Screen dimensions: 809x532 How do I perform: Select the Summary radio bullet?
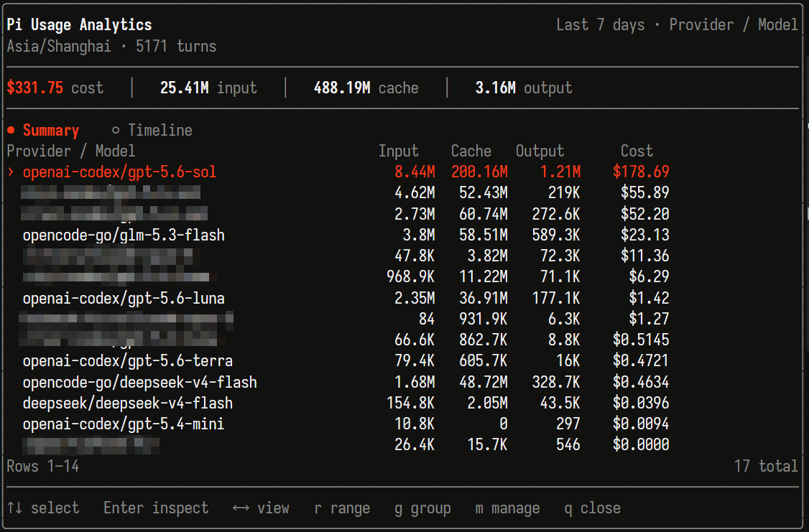point(11,131)
